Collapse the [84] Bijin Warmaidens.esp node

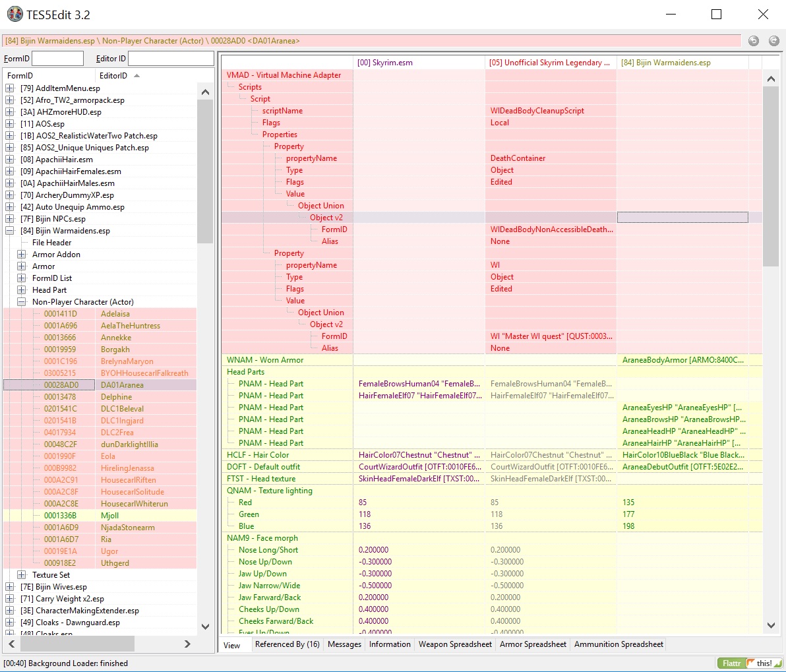point(9,231)
